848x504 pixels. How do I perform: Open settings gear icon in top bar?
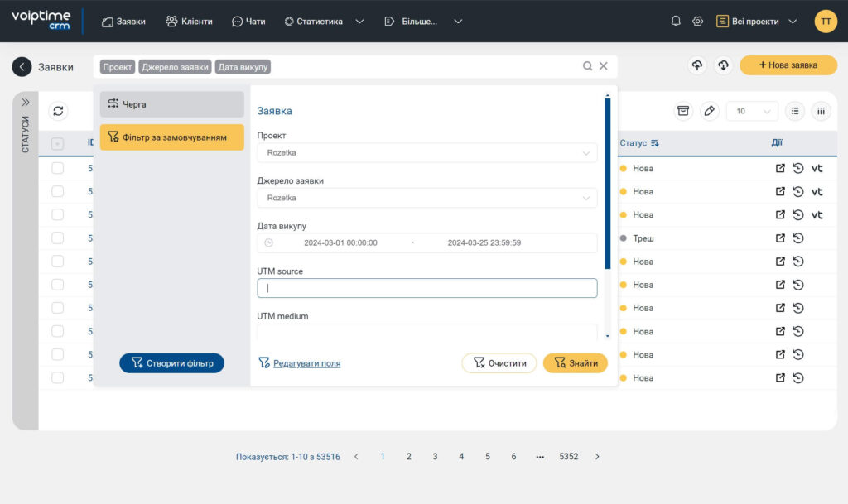(697, 21)
